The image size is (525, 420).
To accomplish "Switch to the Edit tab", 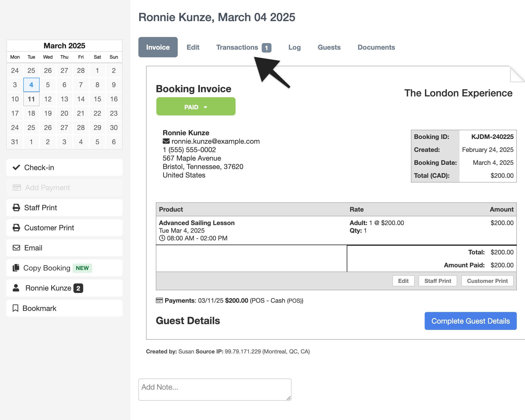I will pos(193,47).
